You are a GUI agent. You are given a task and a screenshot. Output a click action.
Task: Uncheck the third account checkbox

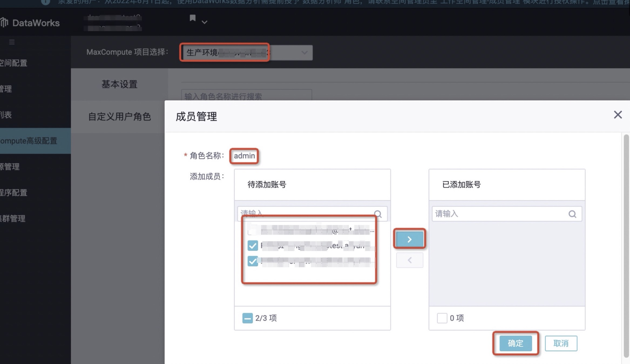tap(253, 261)
